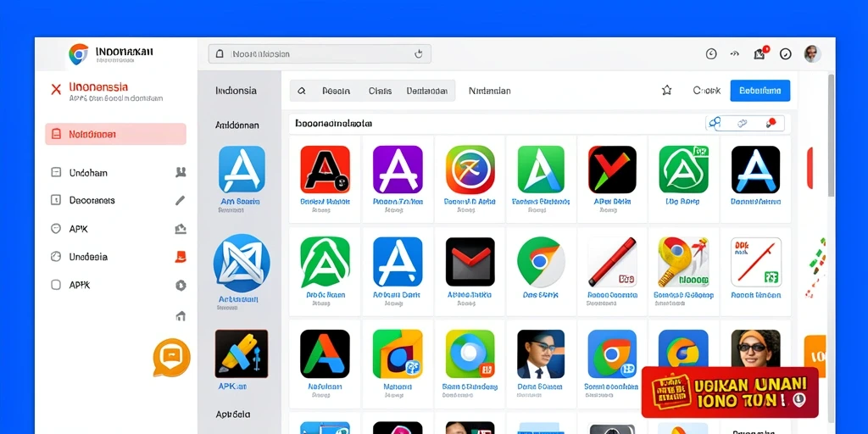Click the Chrome-style logo in the top bar
Image resolution: width=868 pixels, height=434 pixels.
[78, 54]
